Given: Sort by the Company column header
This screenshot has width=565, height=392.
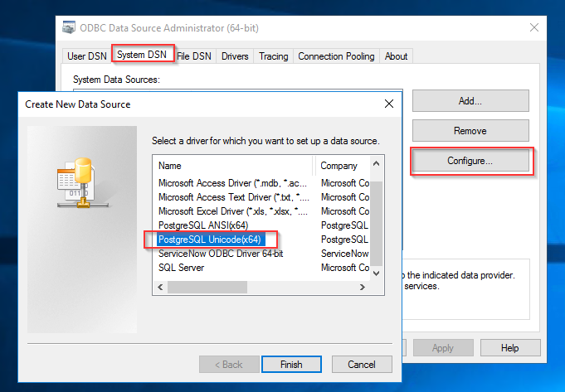Looking at the screenshot, I should [343, 166].
